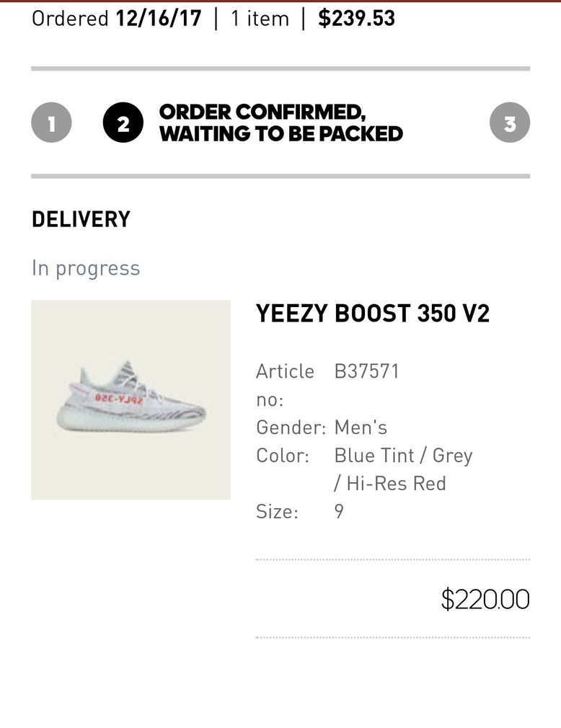Click the In progress delivery status
Viewport: 561px width, 728px height.
(x=85, y=267)
